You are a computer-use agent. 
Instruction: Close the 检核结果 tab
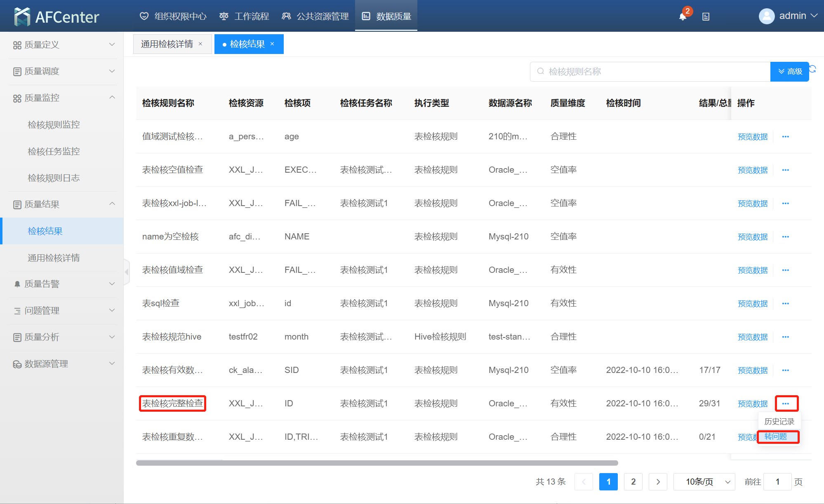[272, 44]
